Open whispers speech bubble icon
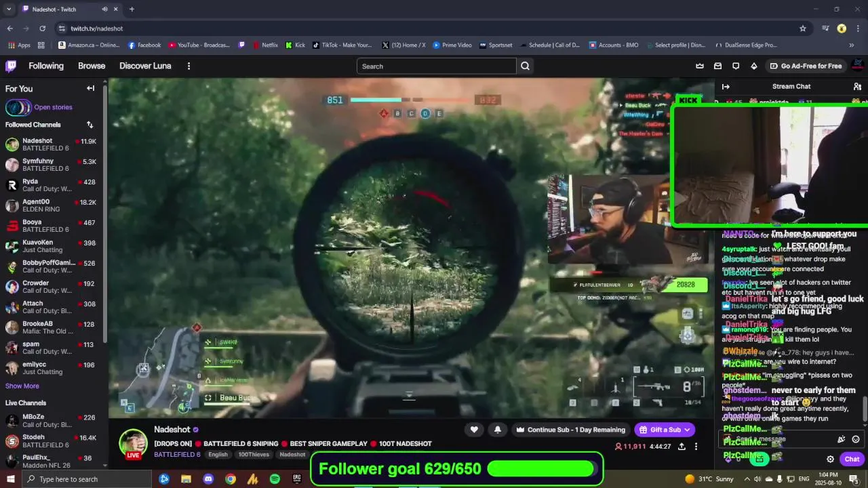The image size is (868, 488). coord(736,66)
